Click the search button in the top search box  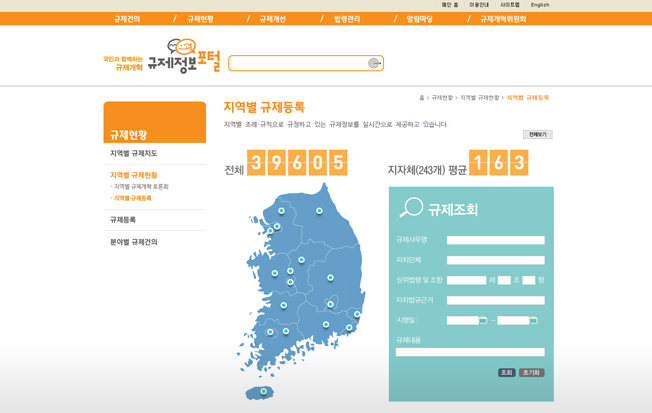pyautogui.click(x=374, y=63)
